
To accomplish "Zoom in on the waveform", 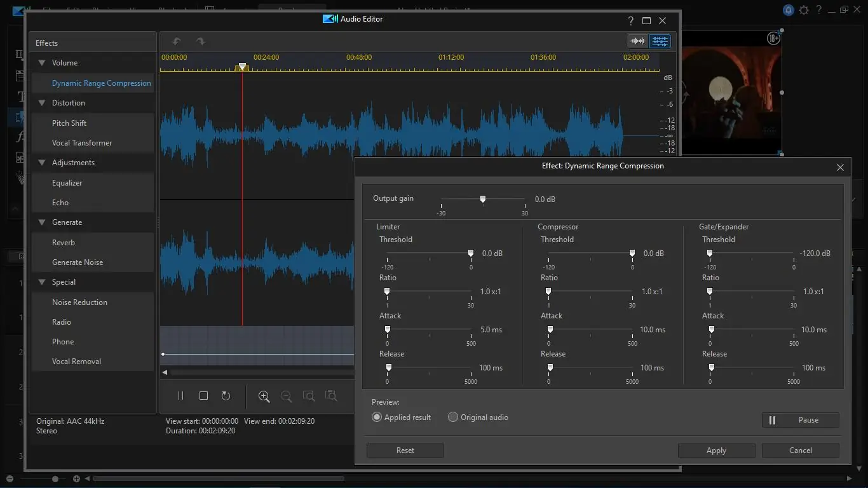I will (x=264, y=396).
